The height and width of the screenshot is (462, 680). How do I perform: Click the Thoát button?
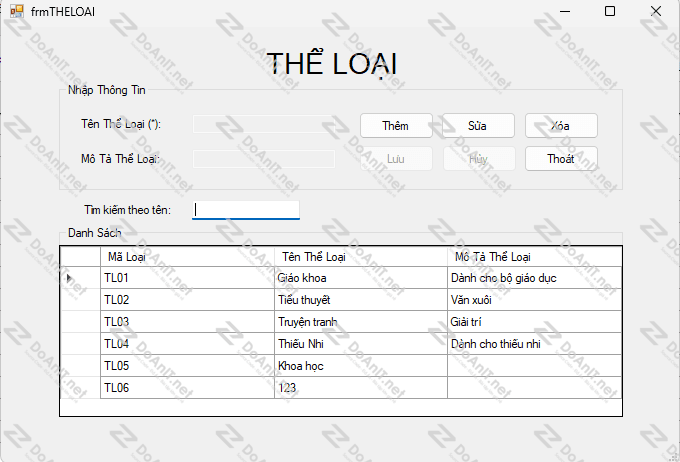coord(561,159)
